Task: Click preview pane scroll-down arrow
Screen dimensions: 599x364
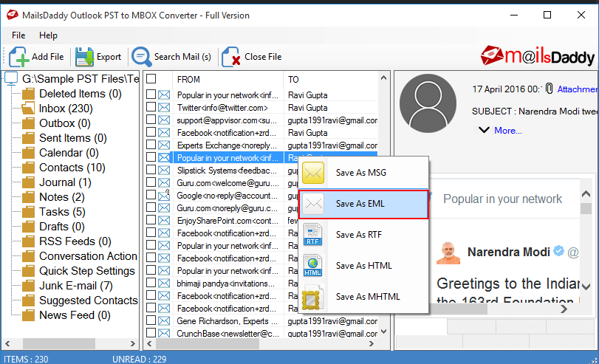Action: [586, 286]
